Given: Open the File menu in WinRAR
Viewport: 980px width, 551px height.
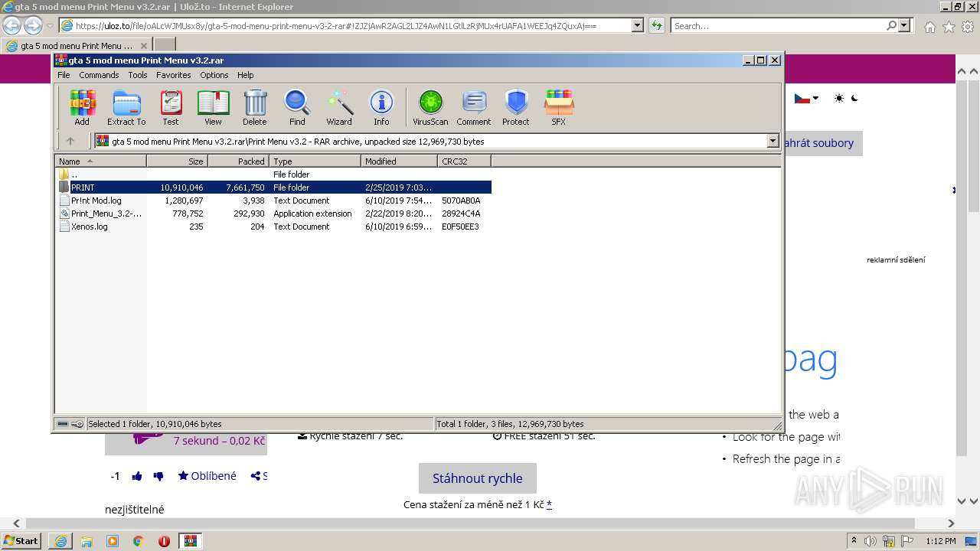Looking at the screenshot, I should [x=64, y=75].
